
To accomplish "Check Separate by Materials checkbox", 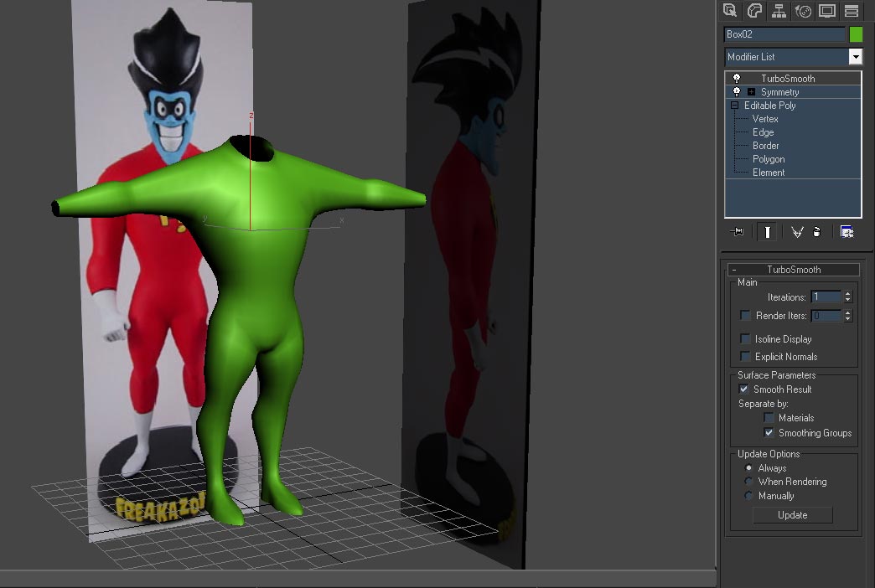I will tap(769, 417).
